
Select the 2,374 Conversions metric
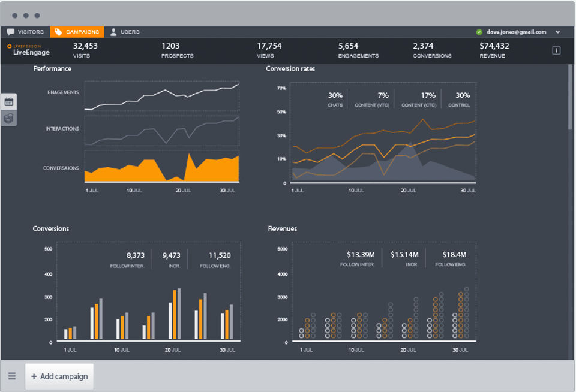(x=432, y=50)
